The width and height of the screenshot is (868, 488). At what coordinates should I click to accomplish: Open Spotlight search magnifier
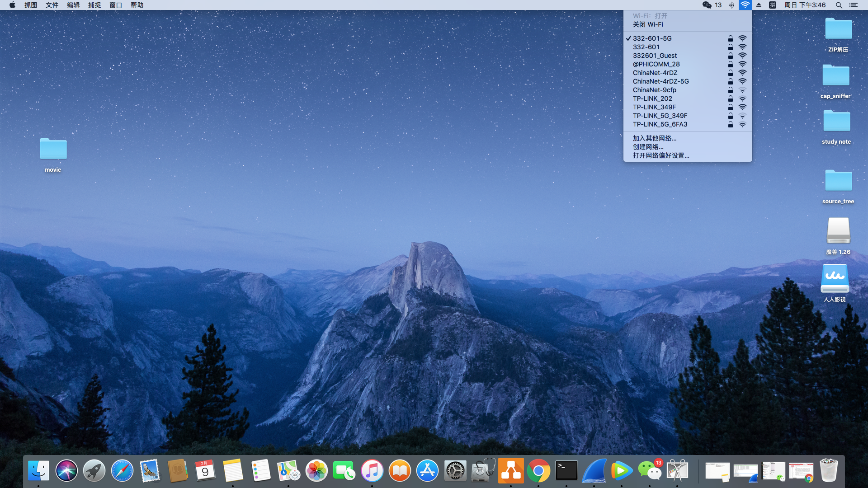click(839, 5)
